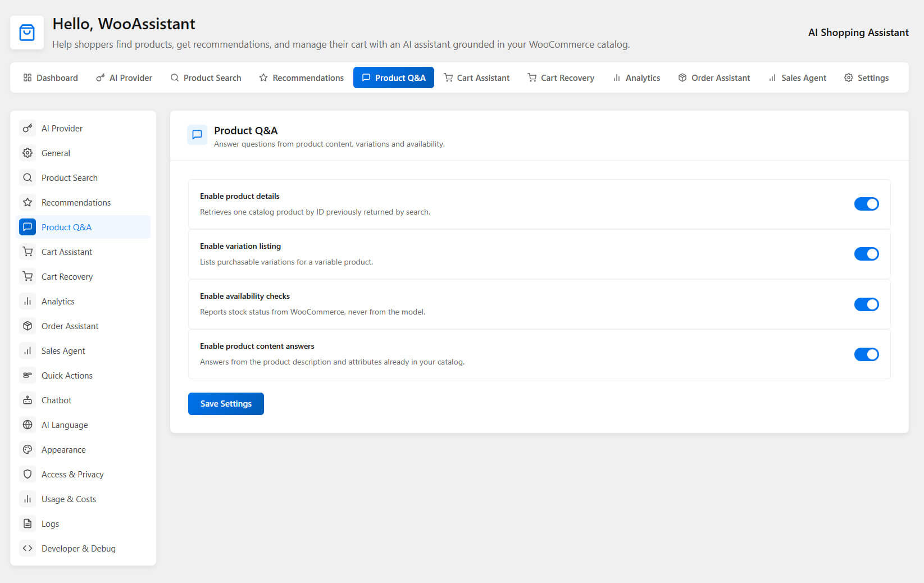Screen dimensions: 924x583
Task: Click the Sales Agent chart icon in sidebar
Action: coord(28,351)
